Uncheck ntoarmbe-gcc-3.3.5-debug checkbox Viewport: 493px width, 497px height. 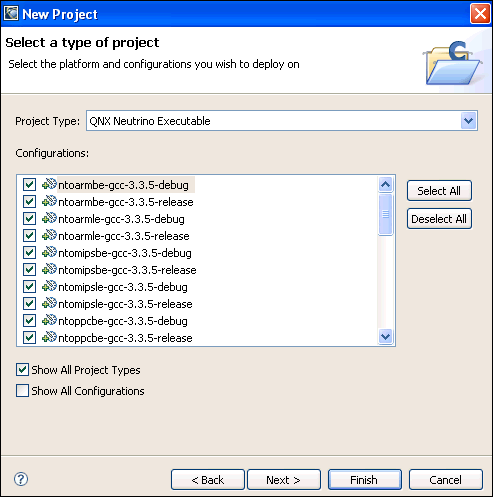point(29,184)
